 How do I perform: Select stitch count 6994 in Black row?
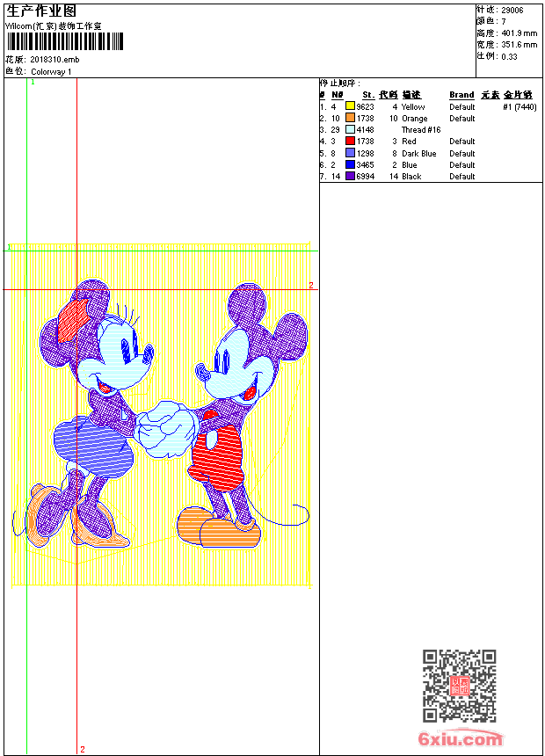click(x=365, y=177)
